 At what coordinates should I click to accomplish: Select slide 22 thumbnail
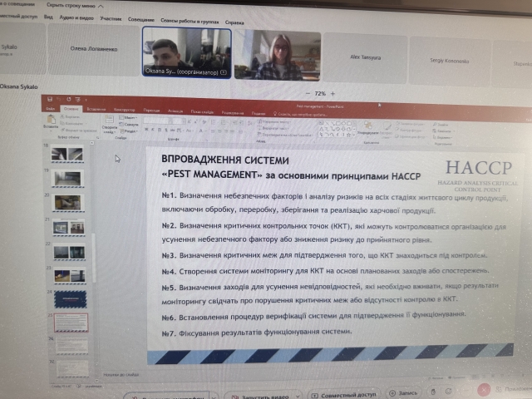[x=69, y=252]
